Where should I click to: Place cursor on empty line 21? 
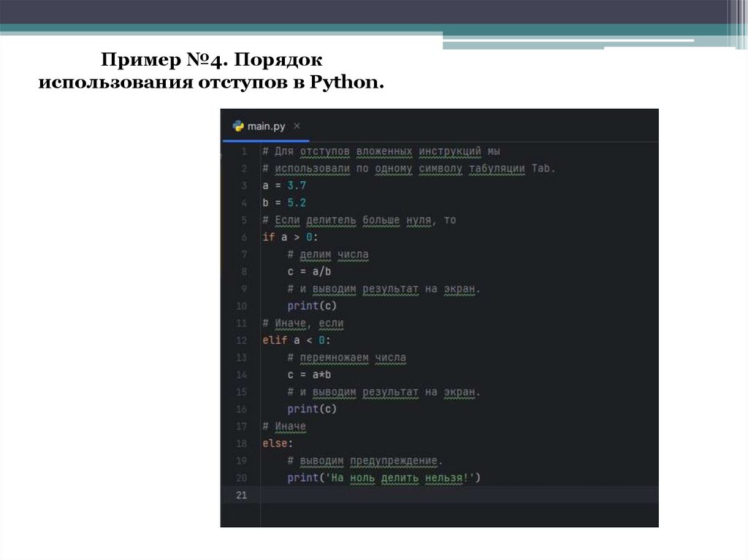[x=459, y=495]
